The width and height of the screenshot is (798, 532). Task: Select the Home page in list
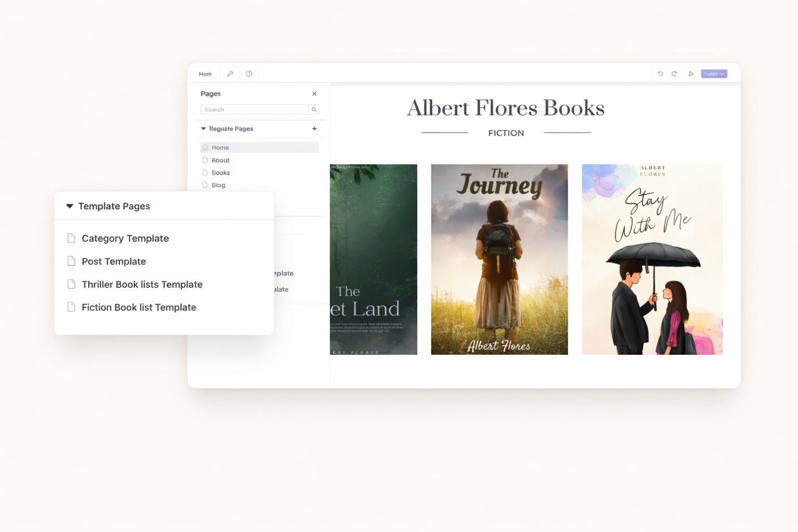[220, 148]
